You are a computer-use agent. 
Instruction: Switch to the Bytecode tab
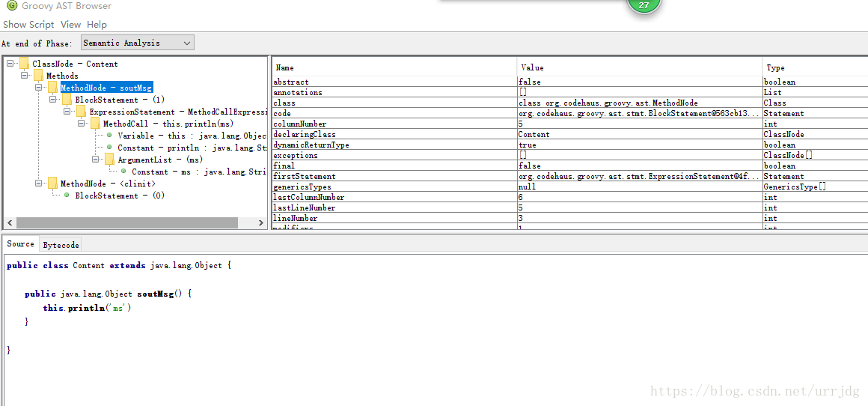point(61,245)
